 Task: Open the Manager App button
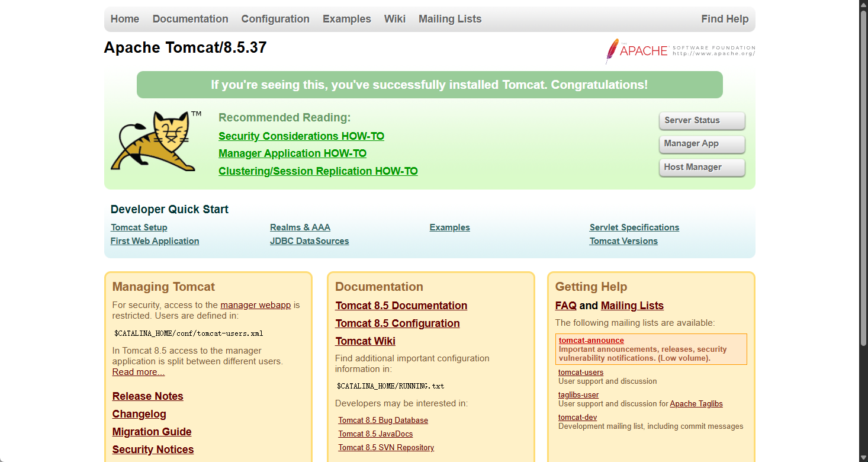[x=702, y=144]
